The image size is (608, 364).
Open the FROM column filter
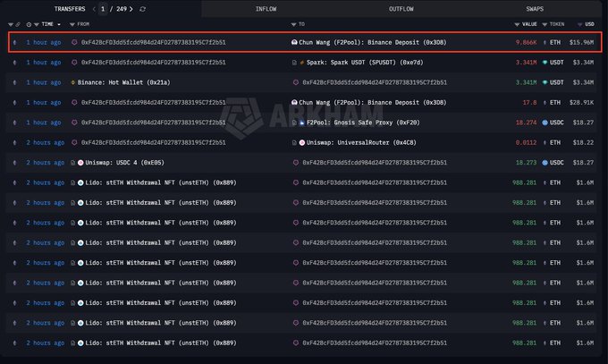72,24
